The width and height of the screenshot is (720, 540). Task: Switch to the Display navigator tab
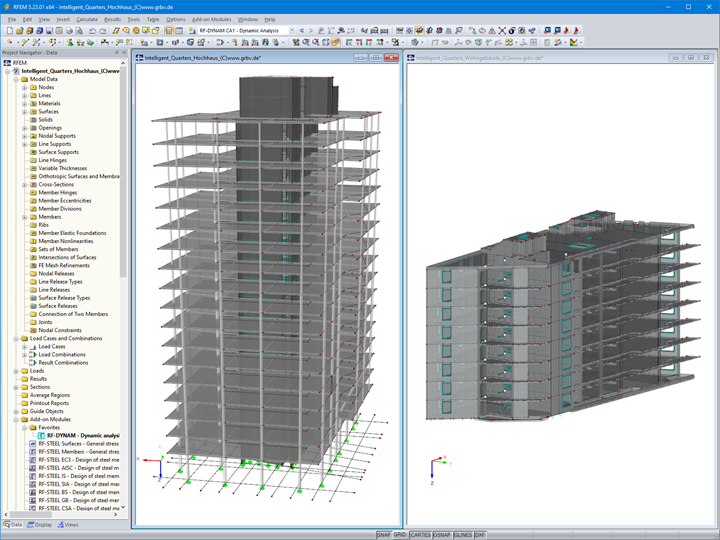click(x=40, y=525)
